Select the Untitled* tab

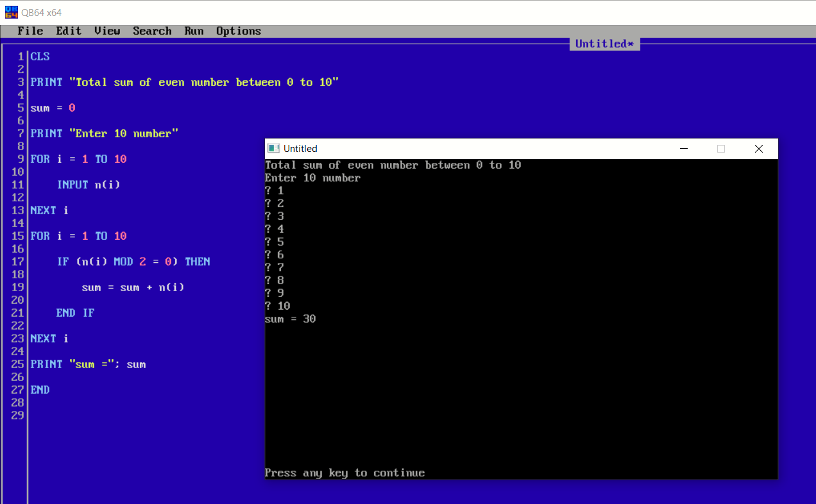tap(604, 44)
